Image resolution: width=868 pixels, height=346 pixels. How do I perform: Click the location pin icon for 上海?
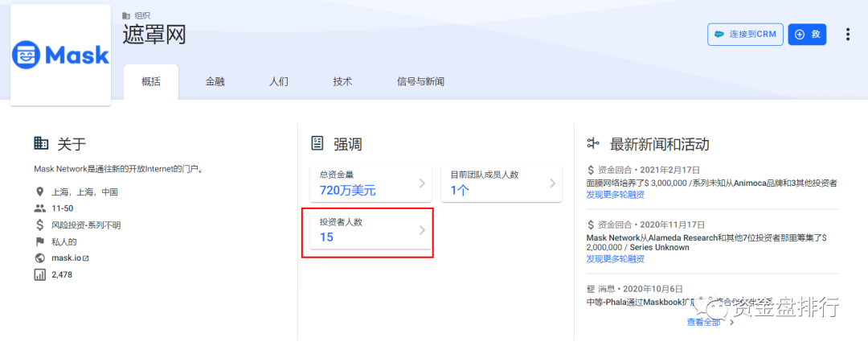[x=39, y=192]
